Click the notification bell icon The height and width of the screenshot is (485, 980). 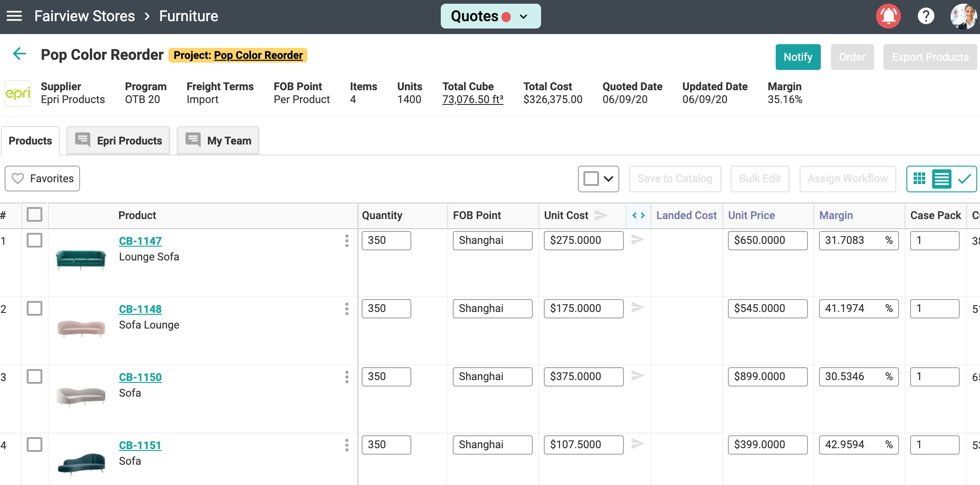click(888, 16)
